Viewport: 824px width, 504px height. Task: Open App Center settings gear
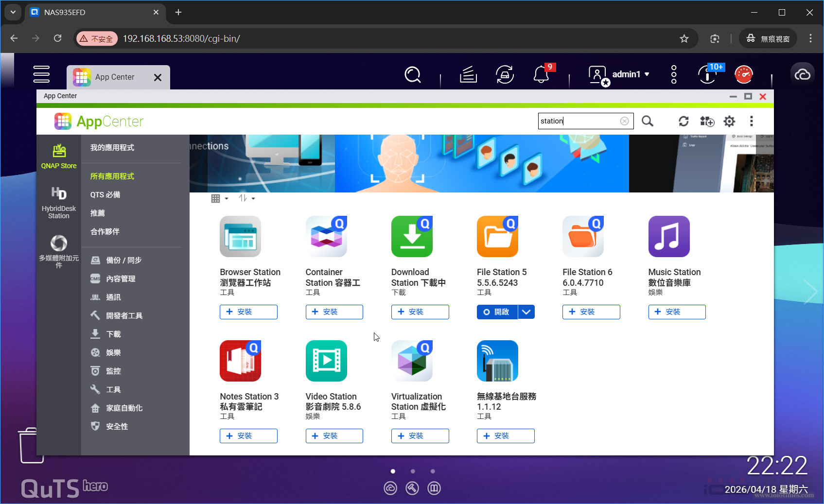729,121
